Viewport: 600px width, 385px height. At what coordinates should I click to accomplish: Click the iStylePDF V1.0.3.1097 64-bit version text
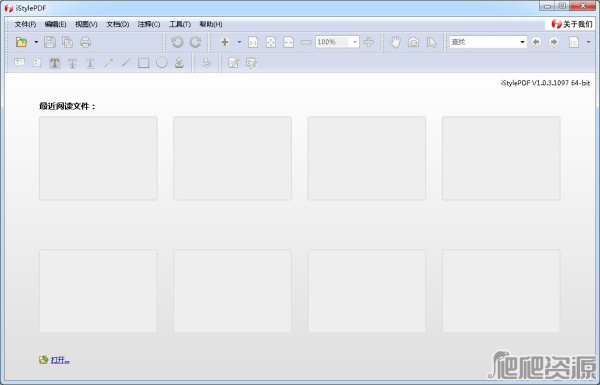pyautogui.click(x=545, y=83)
